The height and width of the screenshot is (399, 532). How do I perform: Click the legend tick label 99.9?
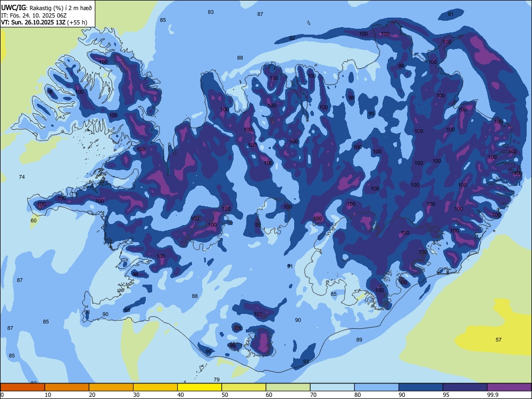pos(493,395)
